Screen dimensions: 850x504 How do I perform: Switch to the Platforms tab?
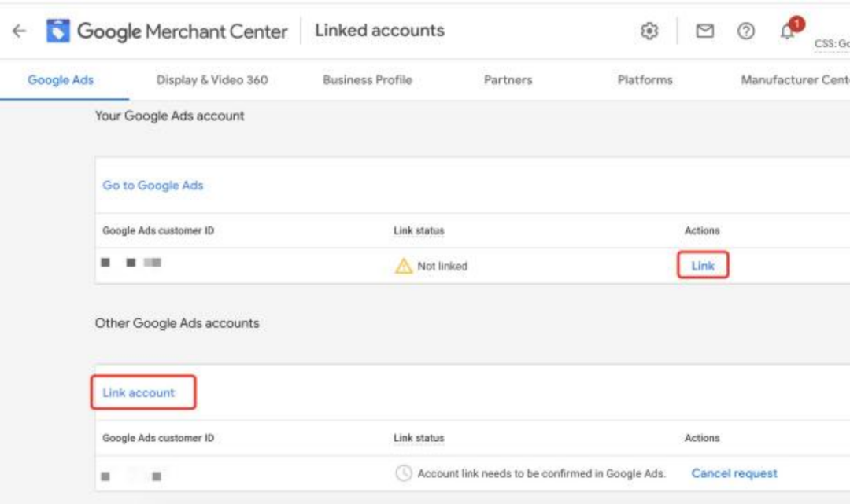tap(645, 80)
